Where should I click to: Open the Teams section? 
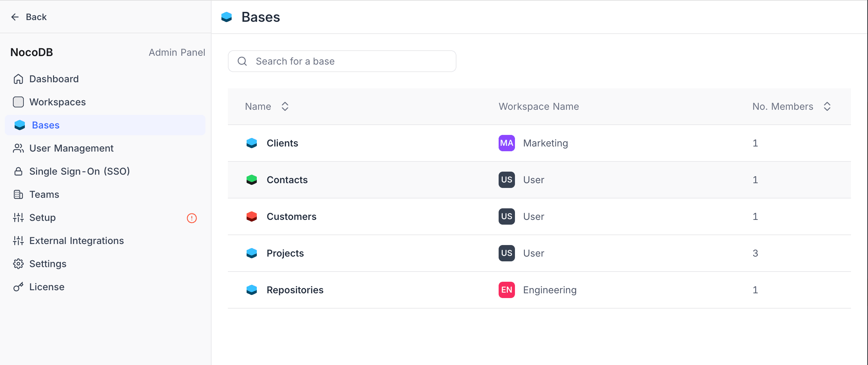(x=44, y=195)
